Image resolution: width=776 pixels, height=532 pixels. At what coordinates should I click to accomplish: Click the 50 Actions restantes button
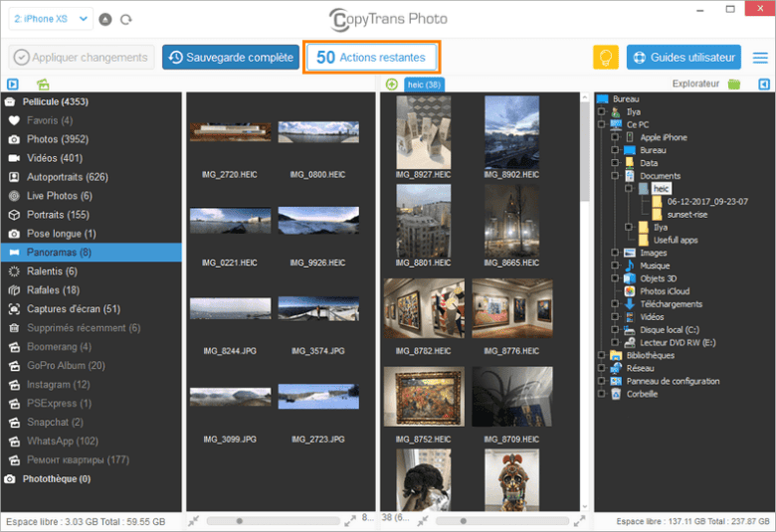(x=371, y=57)
